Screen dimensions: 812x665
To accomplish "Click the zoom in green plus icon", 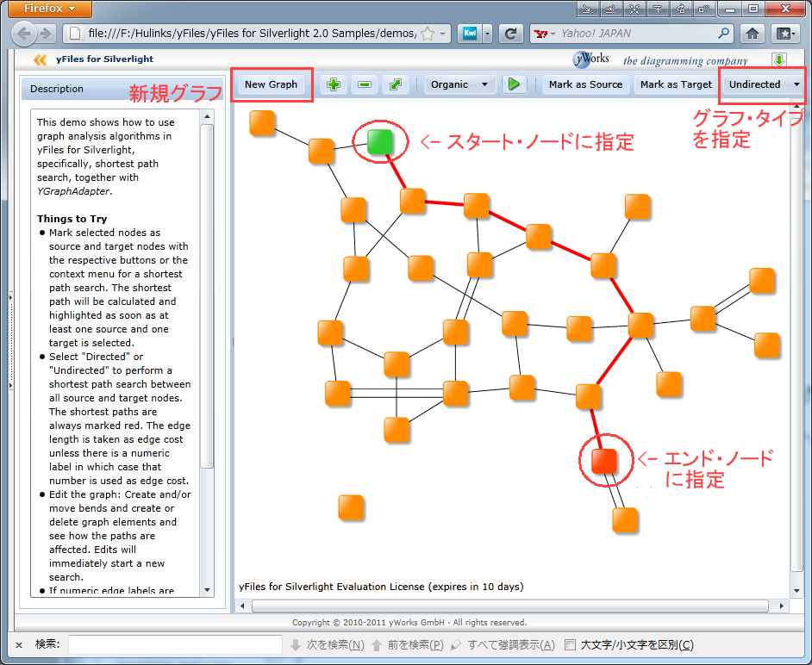I will [334, 84].
